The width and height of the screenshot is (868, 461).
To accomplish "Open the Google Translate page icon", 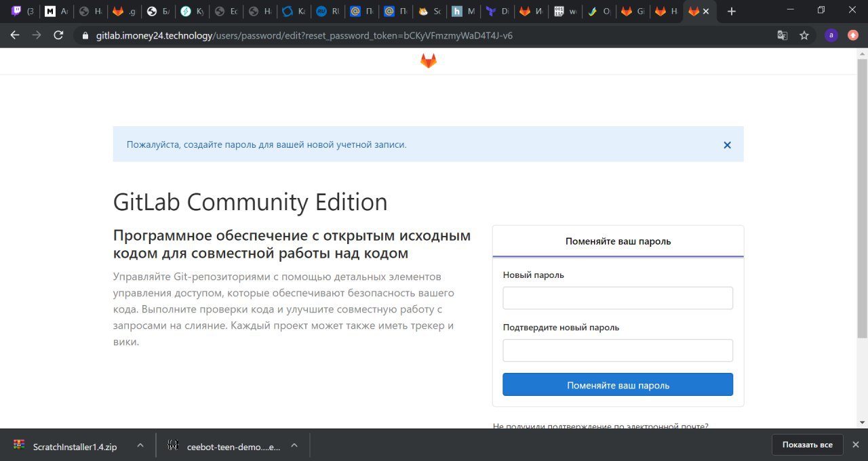I will click(x=783, y=35).
